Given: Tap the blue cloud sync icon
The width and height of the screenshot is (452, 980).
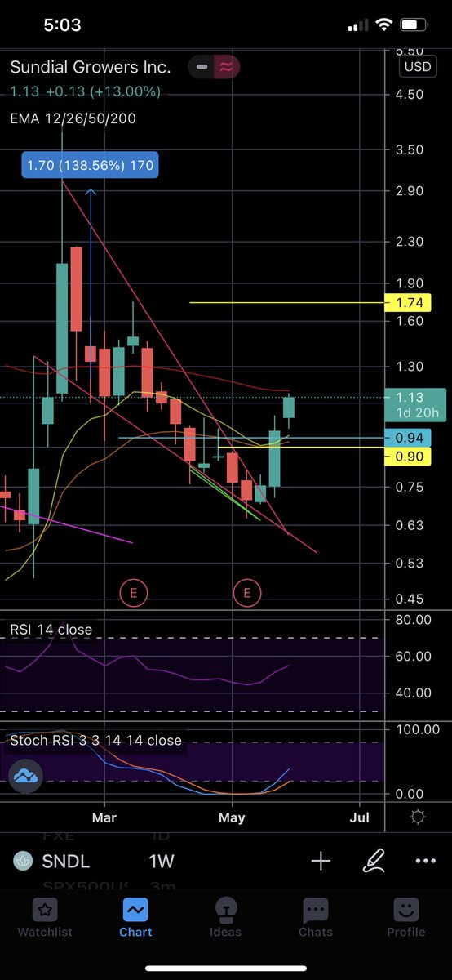Looking at the screenshot, I should (x=25, y=775).
